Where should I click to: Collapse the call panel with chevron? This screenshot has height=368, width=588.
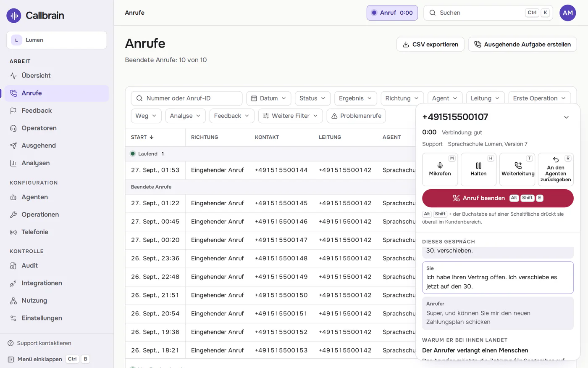click(566, 117)
